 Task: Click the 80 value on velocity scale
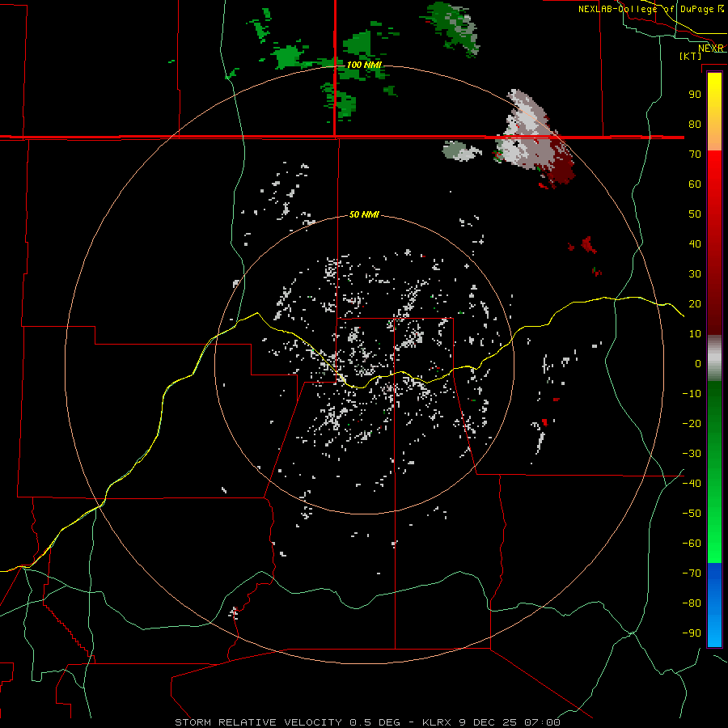click(x=695, y=124)
